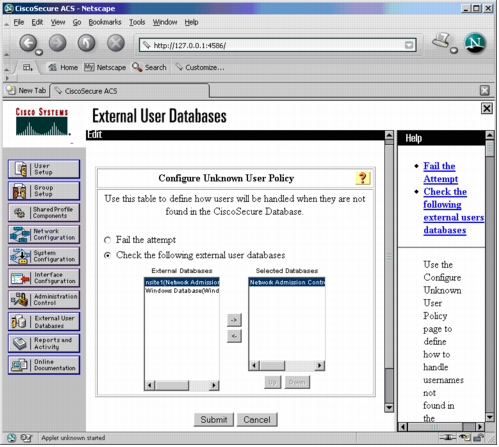Open the Home toolbar shortcut
The height and width of the screenshot is (447, 499).
tap(63, 68)
